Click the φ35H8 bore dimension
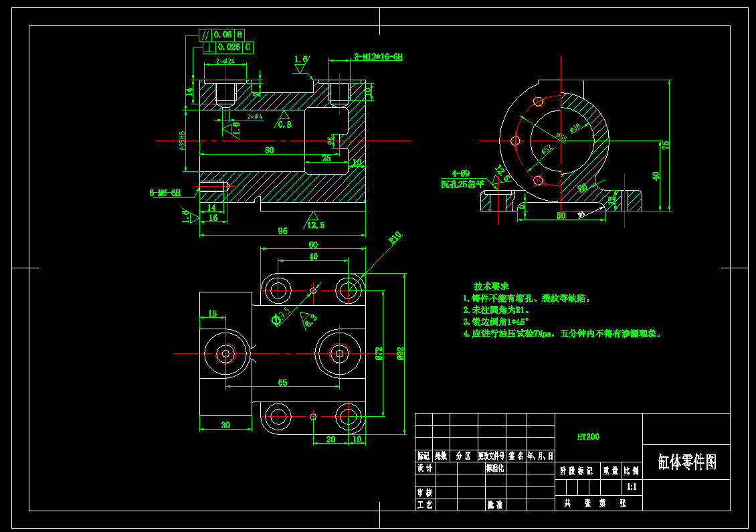 point(182,141)
